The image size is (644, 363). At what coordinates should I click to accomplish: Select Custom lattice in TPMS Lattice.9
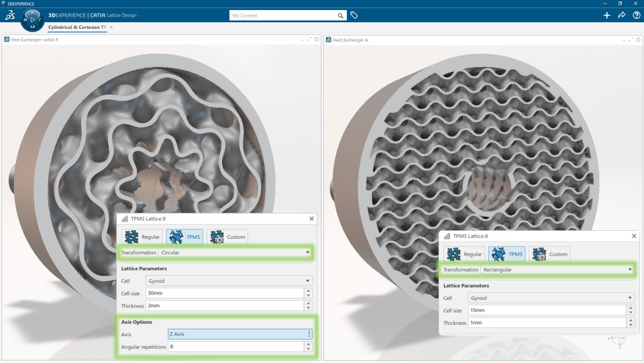[x=227, y=237]
